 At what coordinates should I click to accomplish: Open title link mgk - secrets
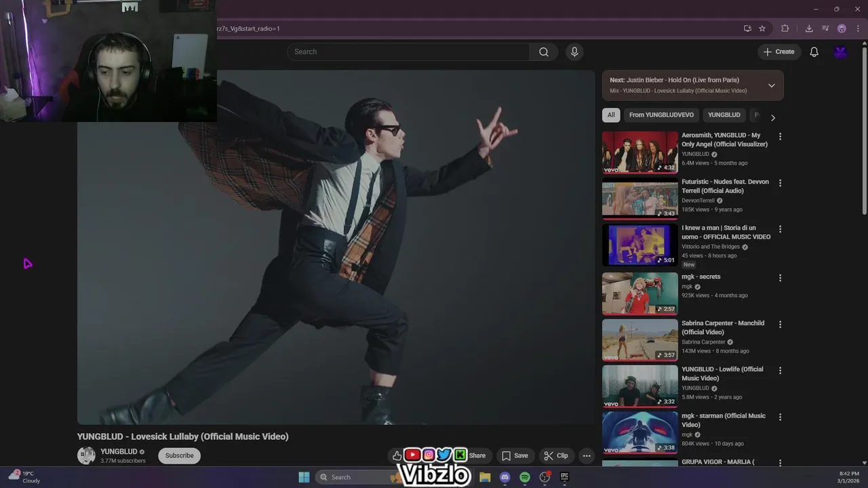[701, 277]
